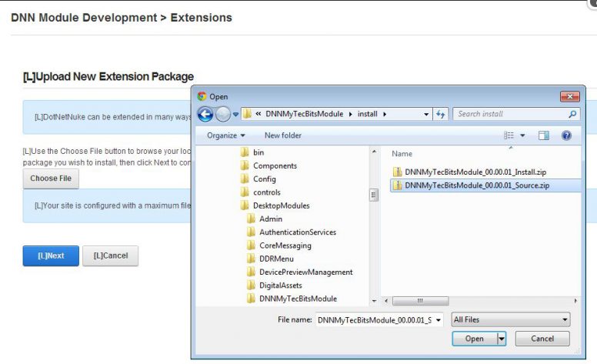597x364 pixels.
Task: Click the Source.zip file icon
Action: 398,185
